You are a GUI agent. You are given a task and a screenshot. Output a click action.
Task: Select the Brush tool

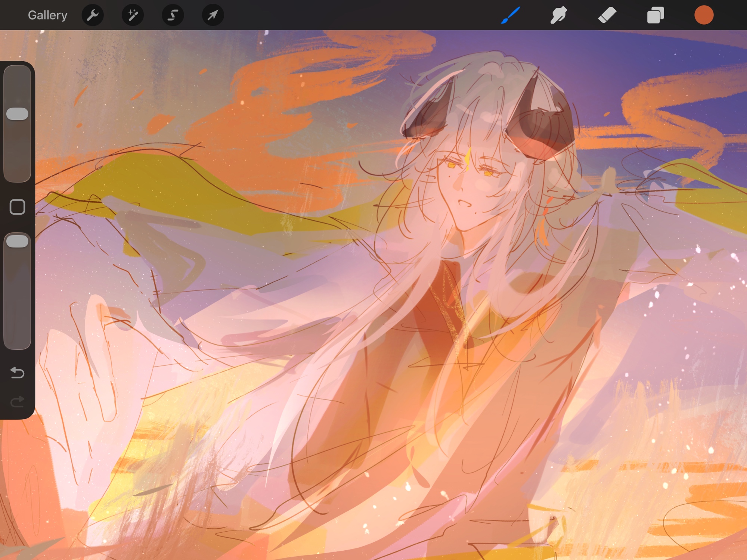point(510,15)
